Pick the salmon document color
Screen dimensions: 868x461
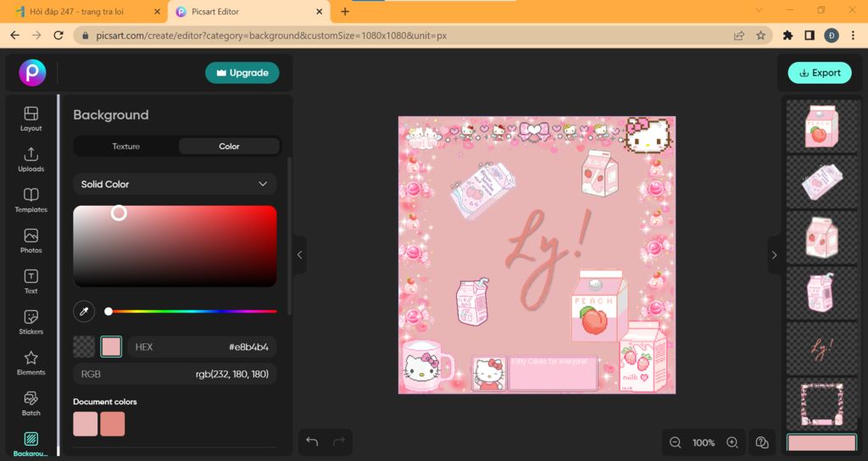(113, 424)
